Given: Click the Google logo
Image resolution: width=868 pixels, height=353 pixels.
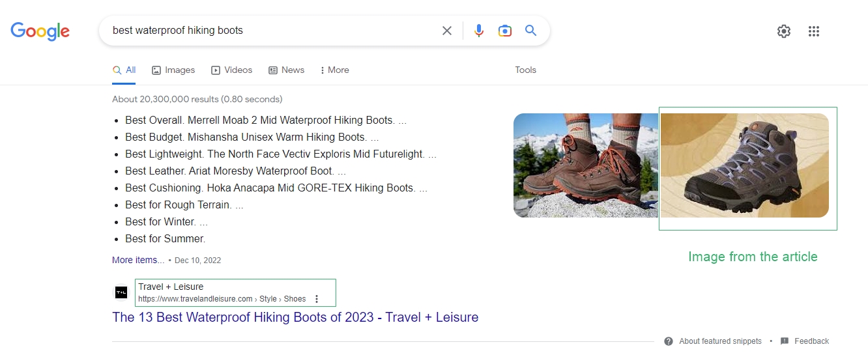Looking at the screenshot, I should [x=40, y=31].
